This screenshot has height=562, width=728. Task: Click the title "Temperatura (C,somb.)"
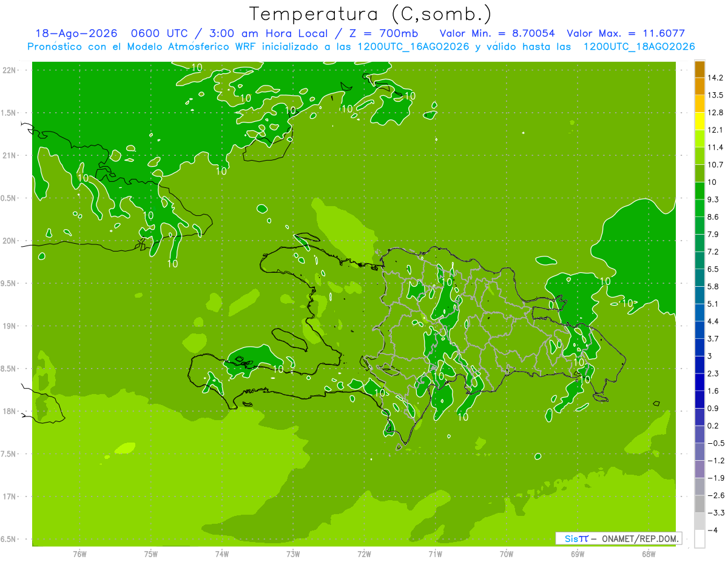370,14
